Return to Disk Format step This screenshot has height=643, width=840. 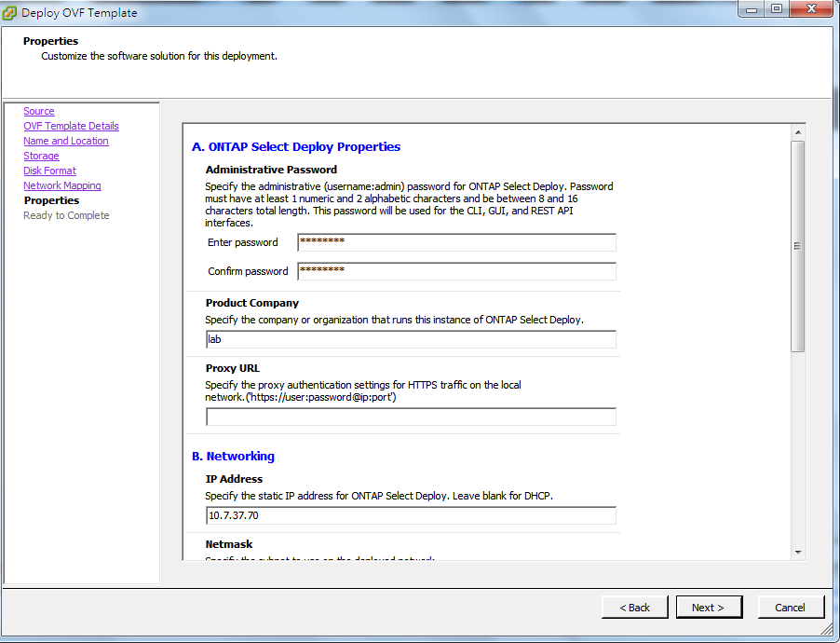pos(49,171)
